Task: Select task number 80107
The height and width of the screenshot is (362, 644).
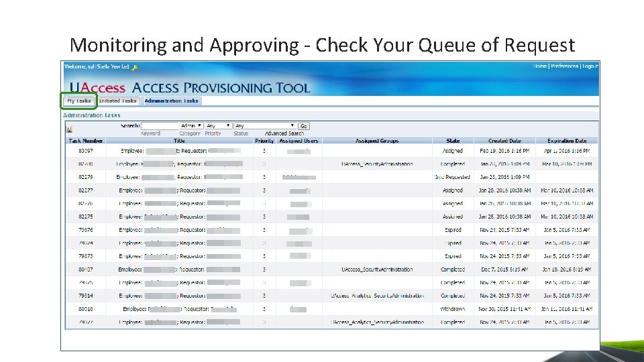Action: tap(85, 269)
